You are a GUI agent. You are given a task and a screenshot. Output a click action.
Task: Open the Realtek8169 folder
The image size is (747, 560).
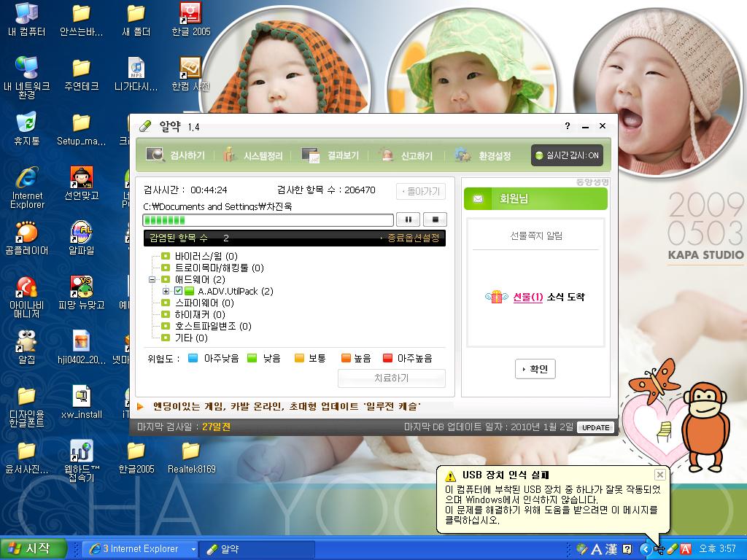pos(191,457)
